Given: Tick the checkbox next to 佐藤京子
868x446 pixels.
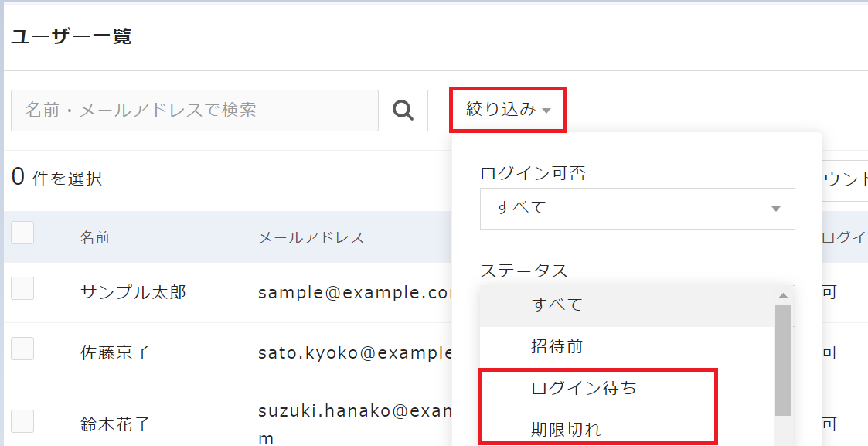Looking at the screenshot, I should coord(22,349).
